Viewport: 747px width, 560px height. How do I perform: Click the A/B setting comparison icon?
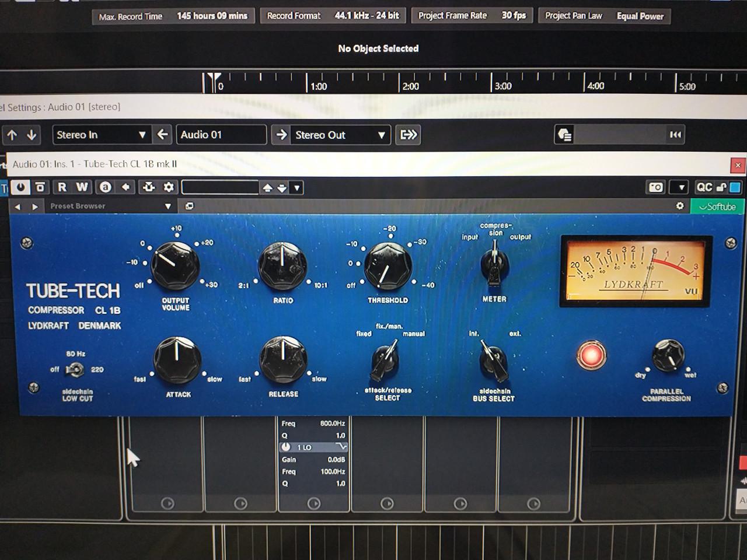[106, 187]
